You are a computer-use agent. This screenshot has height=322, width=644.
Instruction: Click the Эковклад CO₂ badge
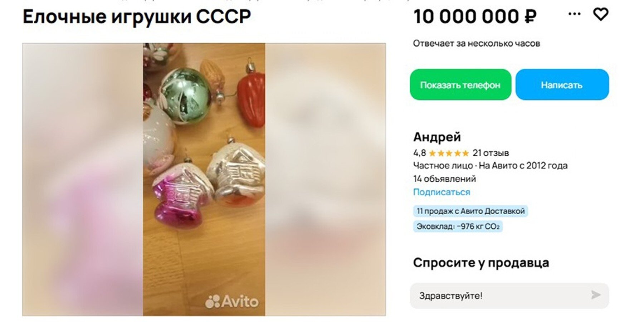[x=458, y=226]
